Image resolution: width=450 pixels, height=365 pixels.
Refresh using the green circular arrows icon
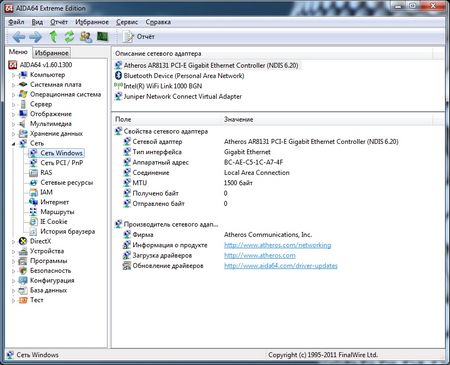coord(69,37)
